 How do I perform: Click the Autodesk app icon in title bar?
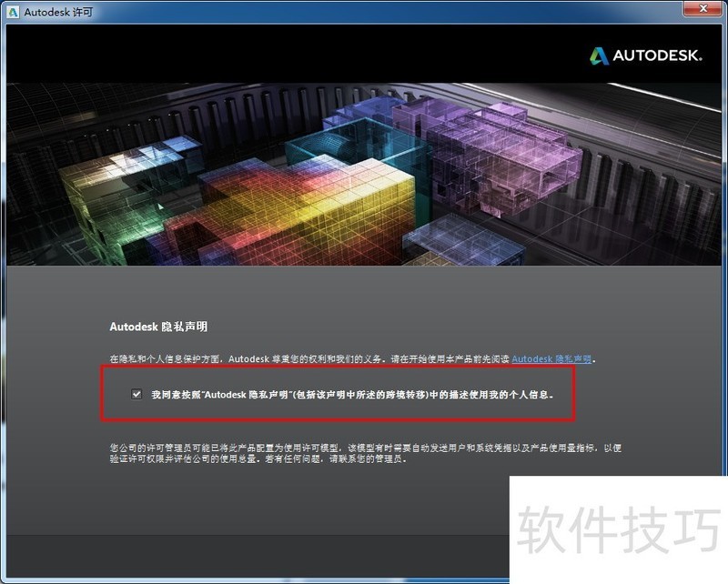coord(13,12)
